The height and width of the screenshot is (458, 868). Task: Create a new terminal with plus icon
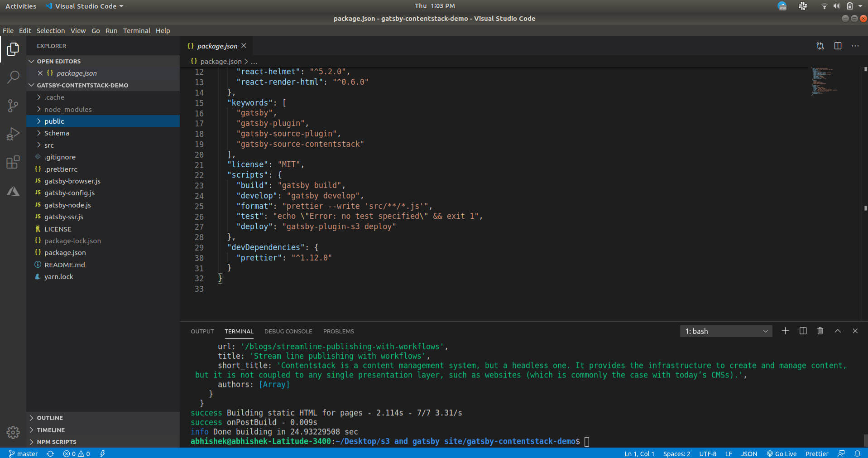785,331
